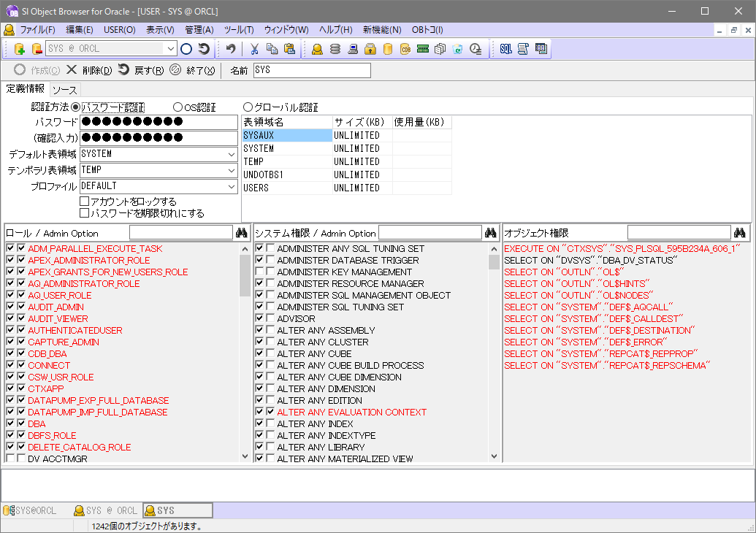Click the paste icon in the toolbar
Image resolution: width=756 pixels, height=533 pixels.
(291, 49)
